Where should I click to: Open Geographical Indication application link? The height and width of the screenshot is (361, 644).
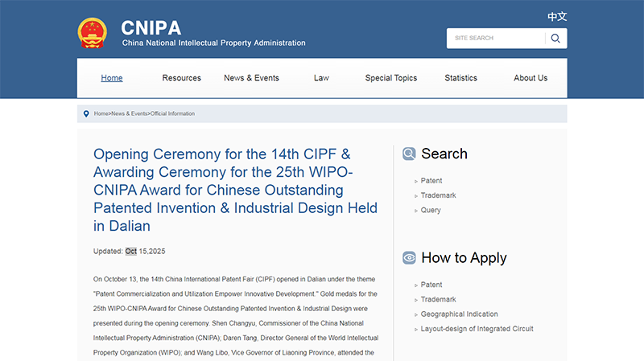point(459,314)
